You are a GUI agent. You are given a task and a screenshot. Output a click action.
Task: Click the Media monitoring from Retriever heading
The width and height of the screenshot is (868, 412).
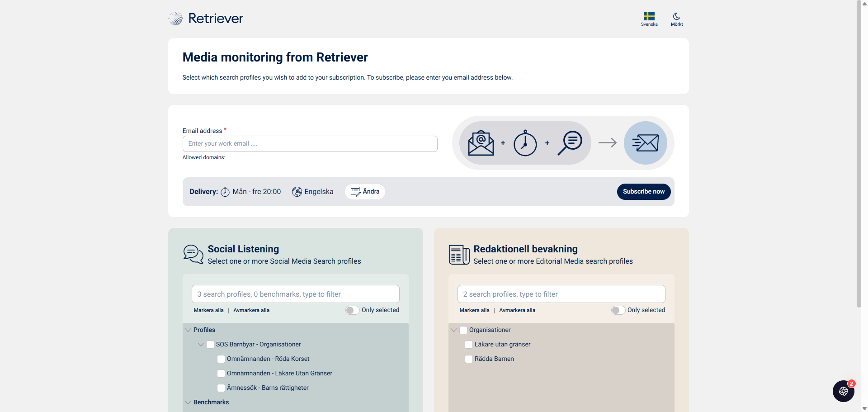(275, 57)
